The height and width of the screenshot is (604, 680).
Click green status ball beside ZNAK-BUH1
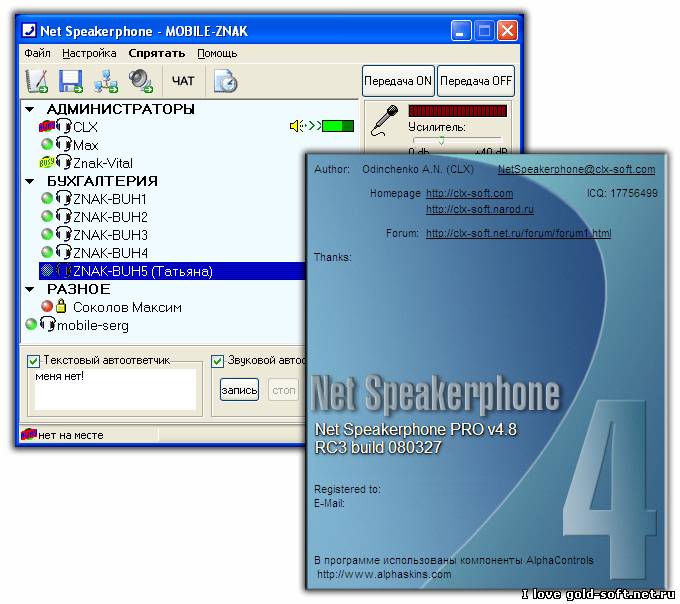[x=46, y=199]
